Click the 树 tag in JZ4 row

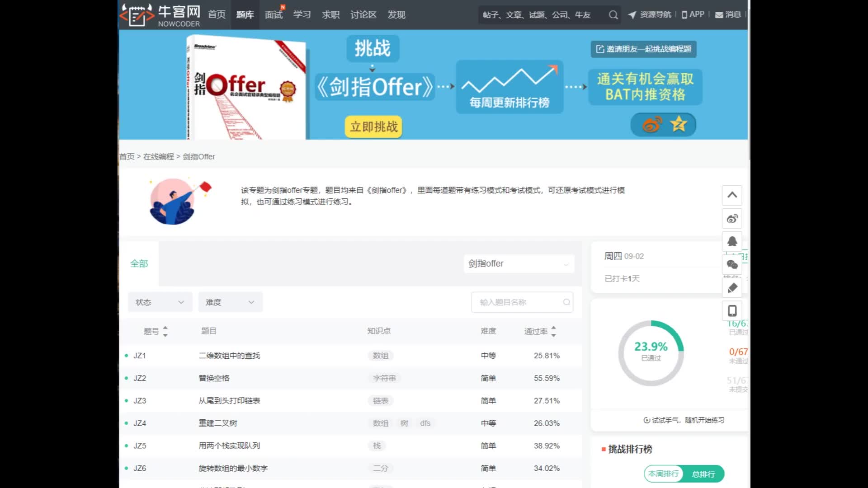(x=404, y=423)
